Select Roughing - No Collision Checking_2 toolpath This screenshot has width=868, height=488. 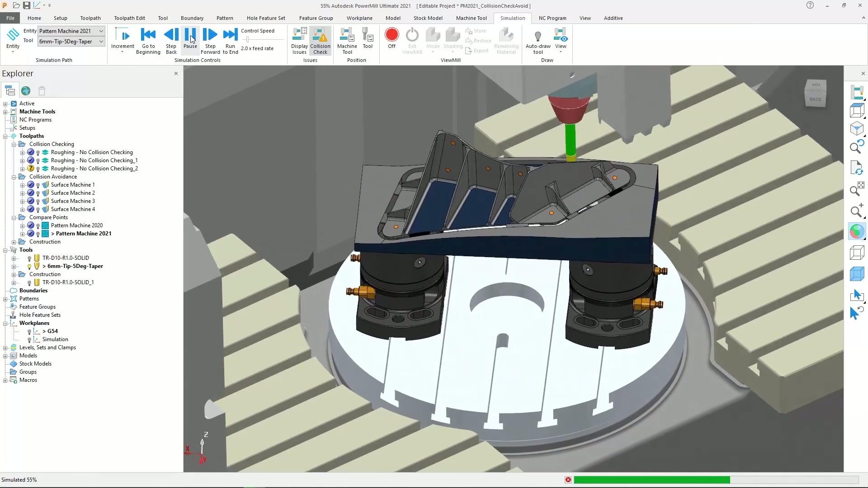click(94, 169)
